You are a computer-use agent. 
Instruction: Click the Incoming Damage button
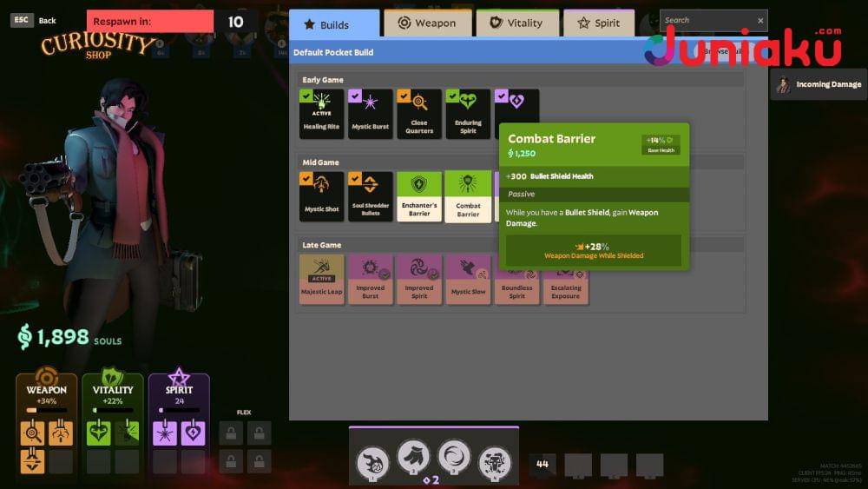tap(819, 84)
